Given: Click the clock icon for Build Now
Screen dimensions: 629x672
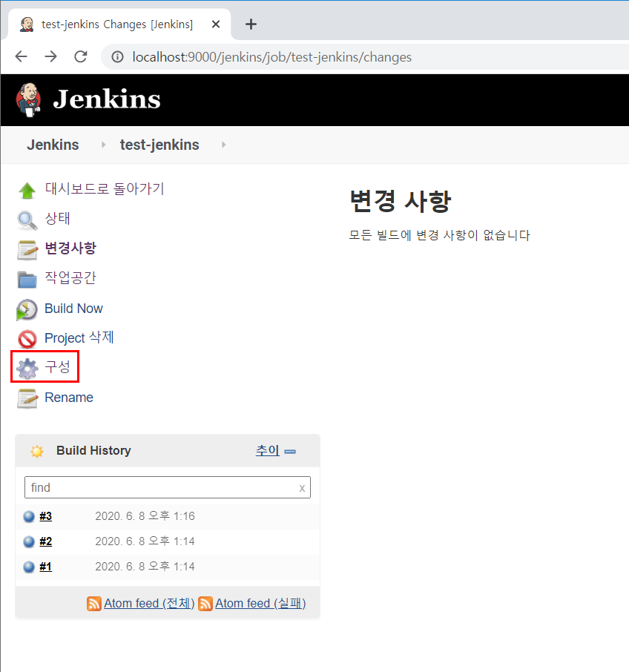Looking at the screenshot, I should coord(27,309).
